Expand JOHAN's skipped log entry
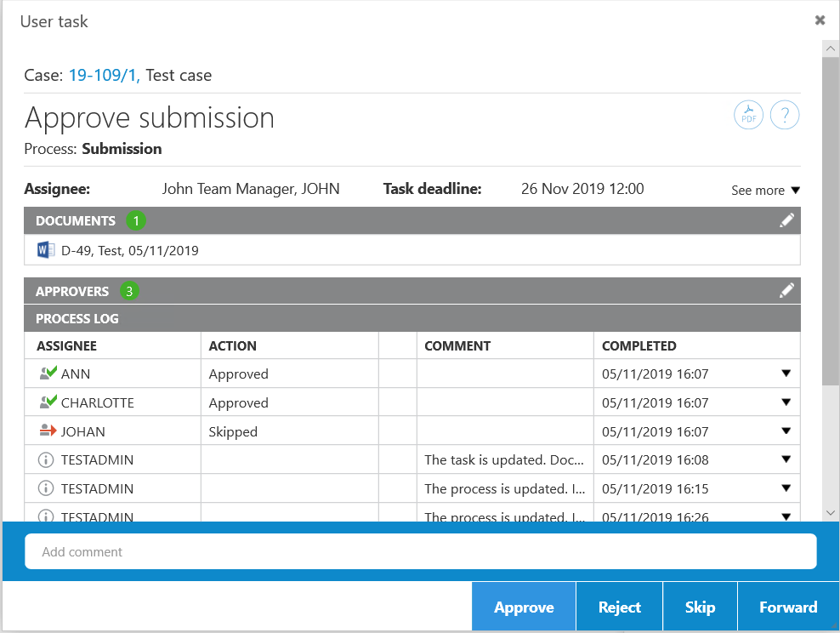This screenshot has width=840, height=633. click(x=786, y=431)
